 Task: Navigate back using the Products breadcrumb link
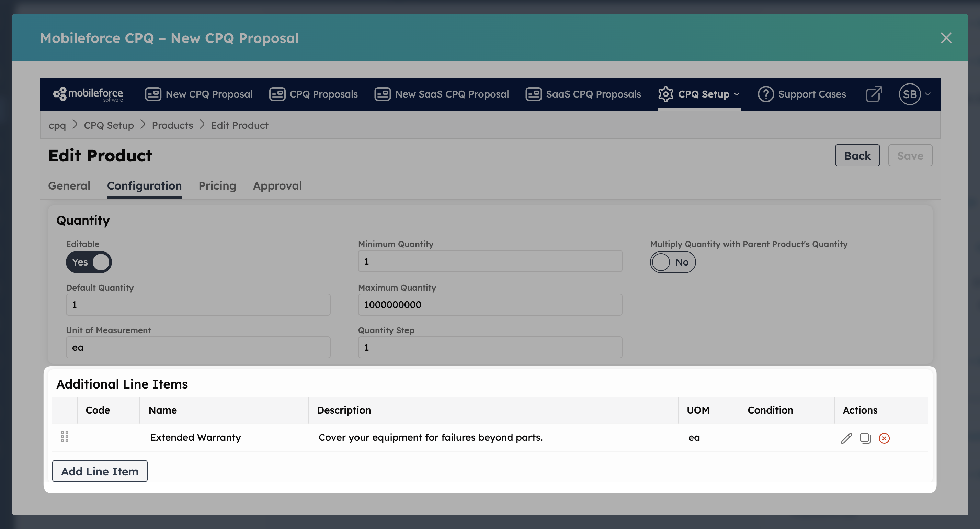point(172,125)
